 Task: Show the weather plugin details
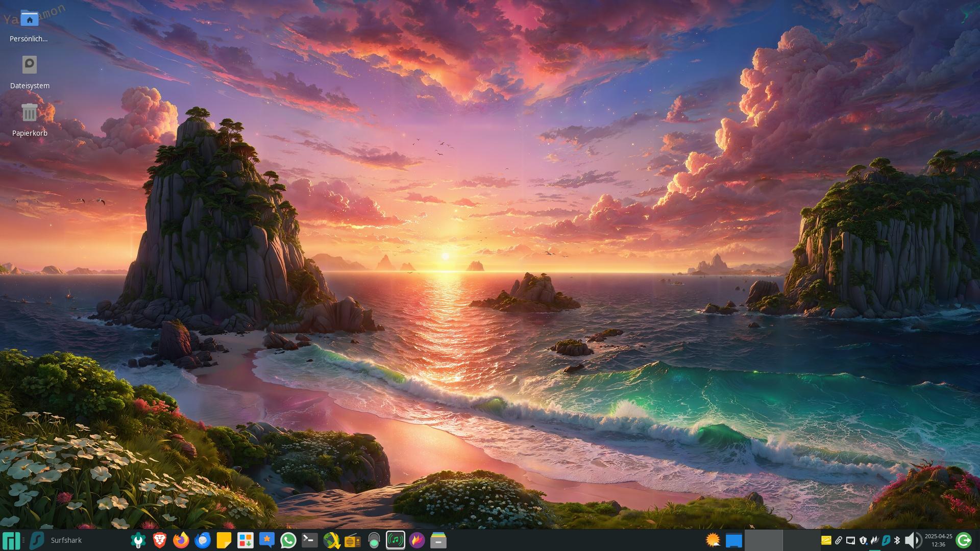coord(713,540)
